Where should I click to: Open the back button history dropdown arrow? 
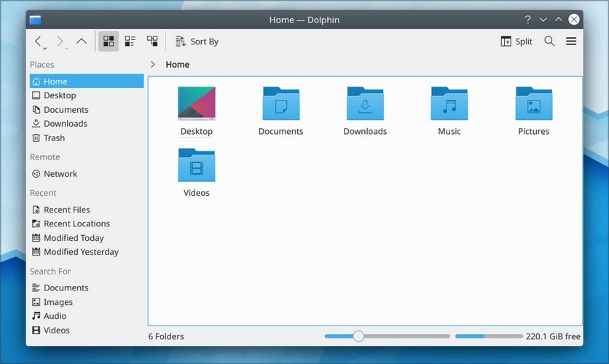[x=44, y=49]
